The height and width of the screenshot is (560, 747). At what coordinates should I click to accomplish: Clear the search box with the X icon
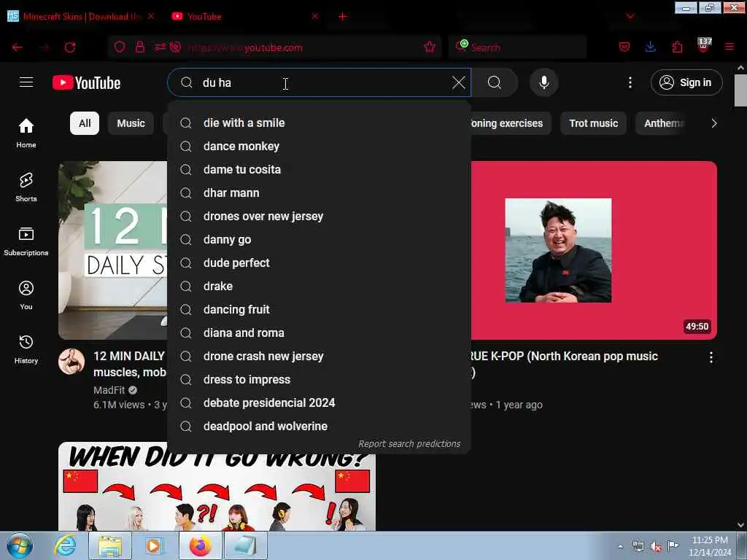tap(458, 82)
